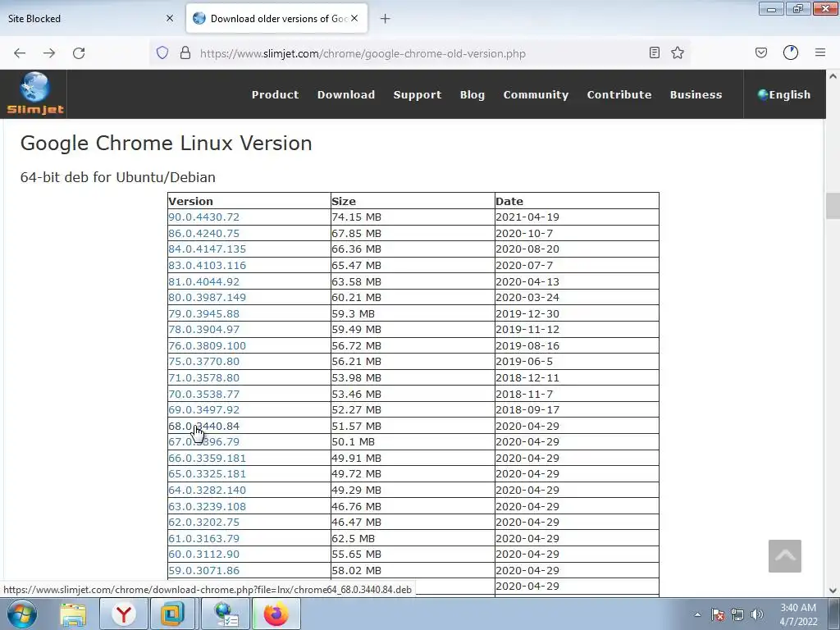Open the VirtualBox taskbar icon
The width and height of the screenshot is (840, 630).
point(172,614)
